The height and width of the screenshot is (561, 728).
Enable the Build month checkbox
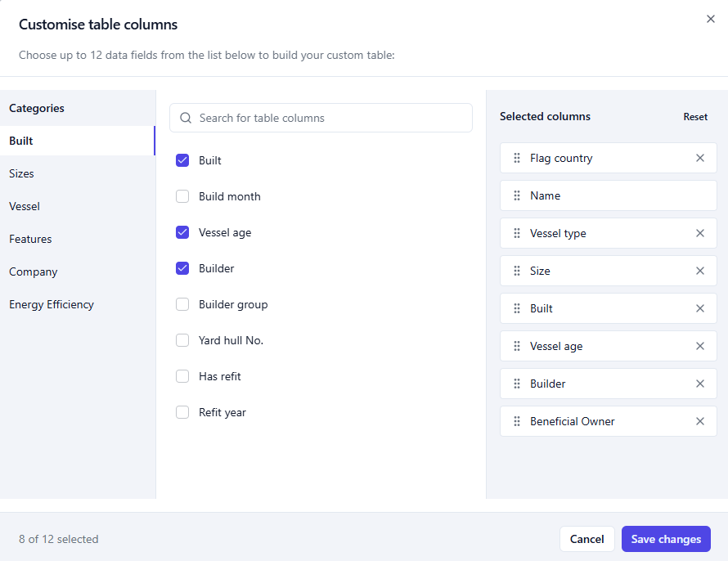[182, 196]
